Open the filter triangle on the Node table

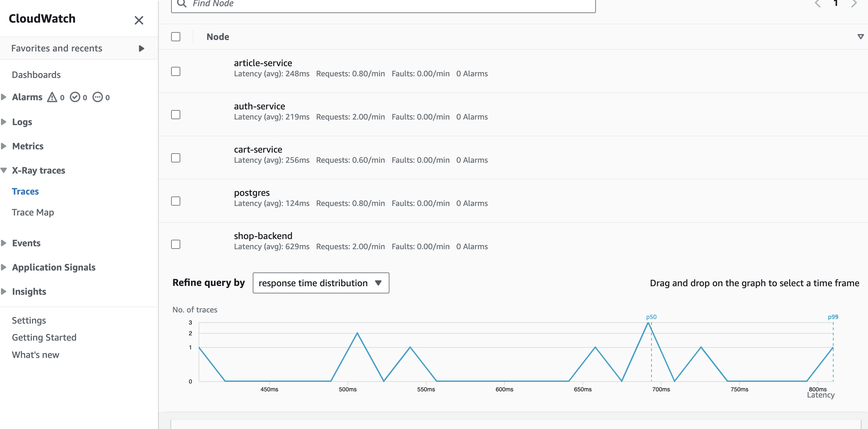tap(860, 36)
